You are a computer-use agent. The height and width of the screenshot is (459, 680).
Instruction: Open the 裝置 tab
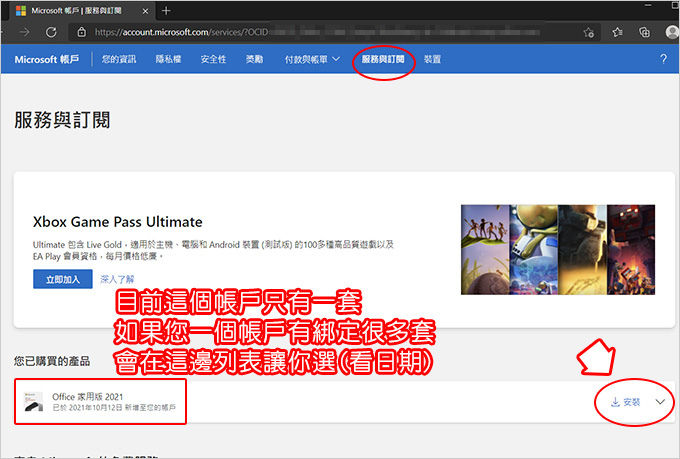pos(432,59)
